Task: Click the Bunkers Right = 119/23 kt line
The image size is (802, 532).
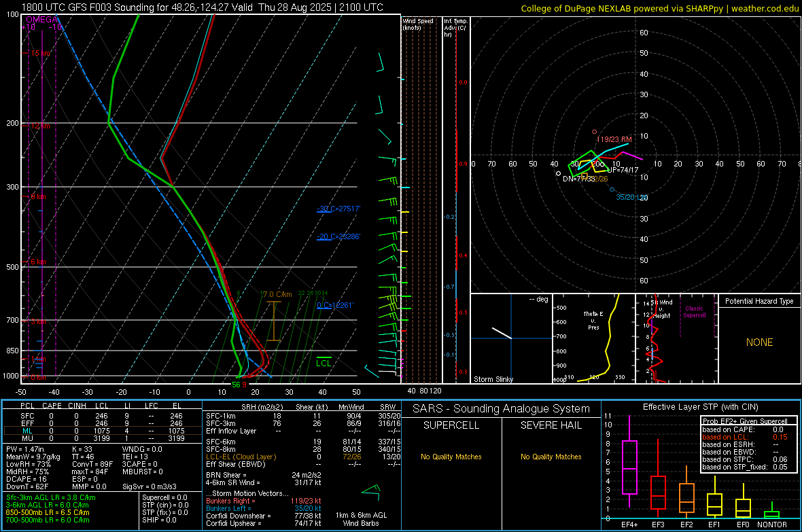Action: (x=264, y=501)
